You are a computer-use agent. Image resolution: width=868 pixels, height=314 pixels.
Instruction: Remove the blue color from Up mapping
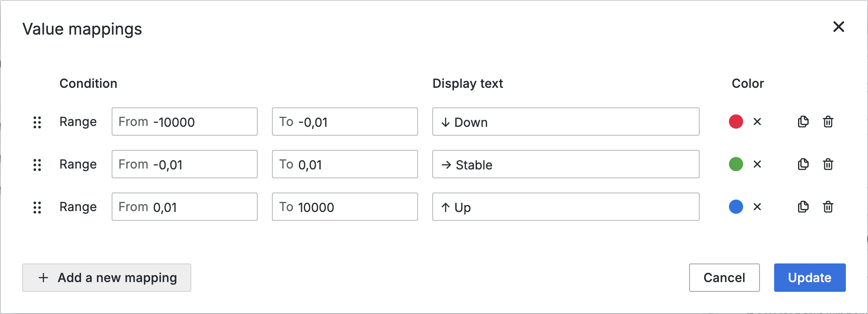757,207
